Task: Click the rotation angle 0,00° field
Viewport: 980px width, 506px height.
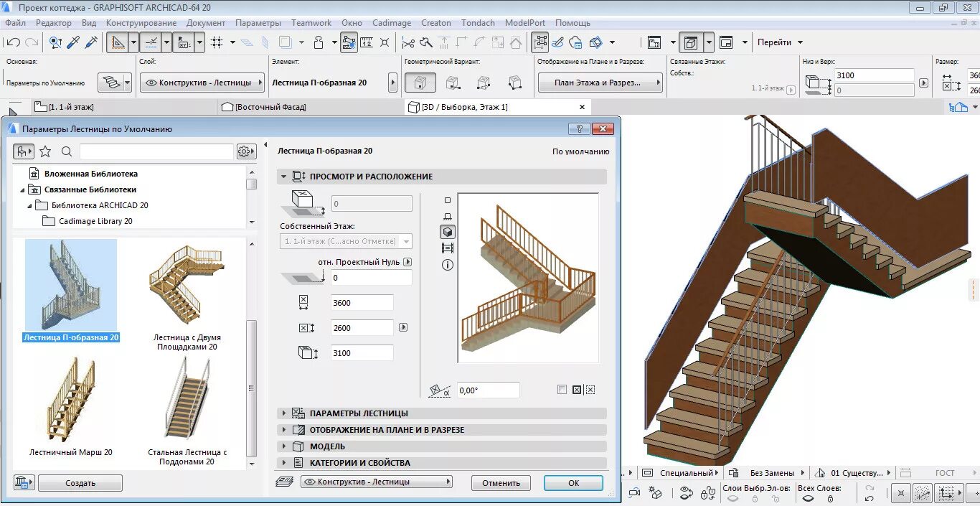Action: 488,390
